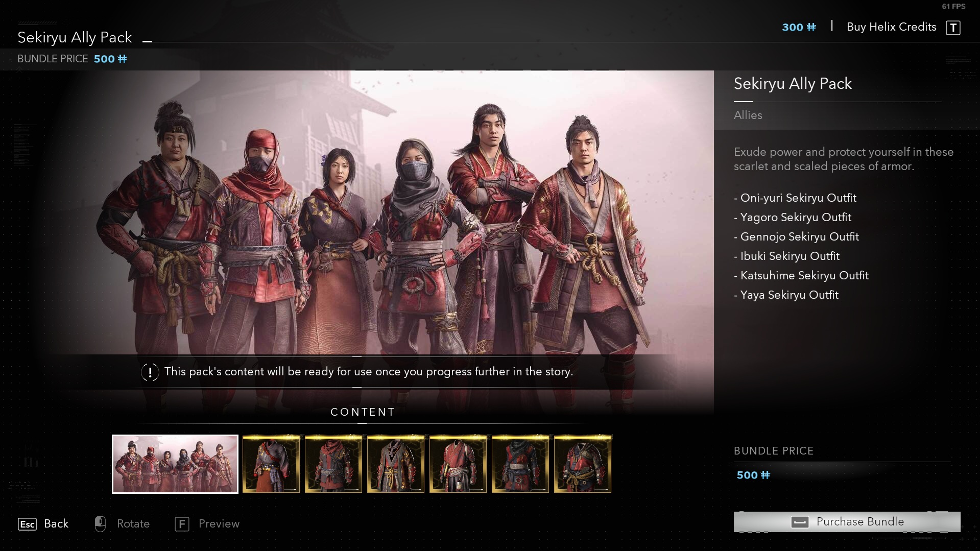Click the CONTENT section heading
This screenshot has height=551, width=980.
[363, 412]
